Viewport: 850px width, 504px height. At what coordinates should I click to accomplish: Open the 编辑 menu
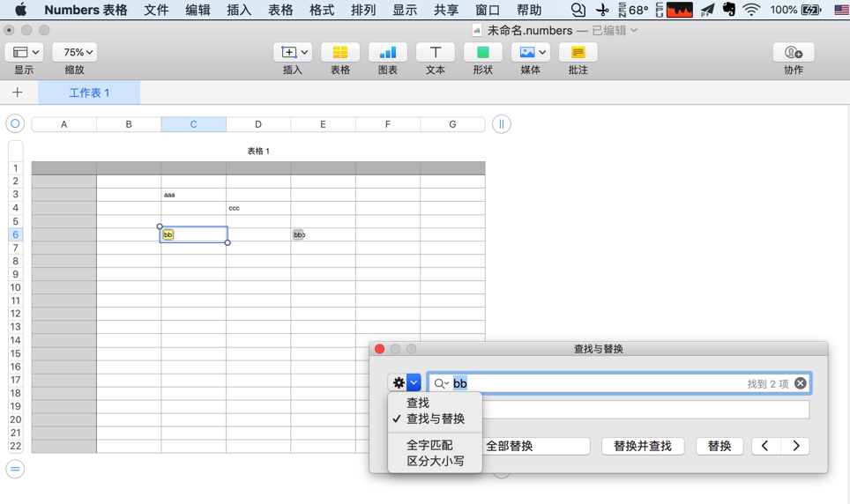[x=198, y=10]
